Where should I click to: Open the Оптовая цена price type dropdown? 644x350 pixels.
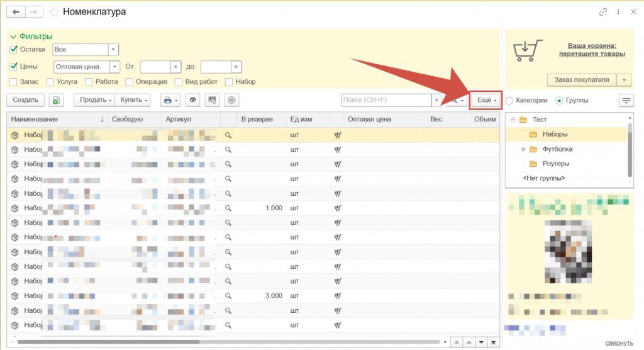tap(114, 66)
